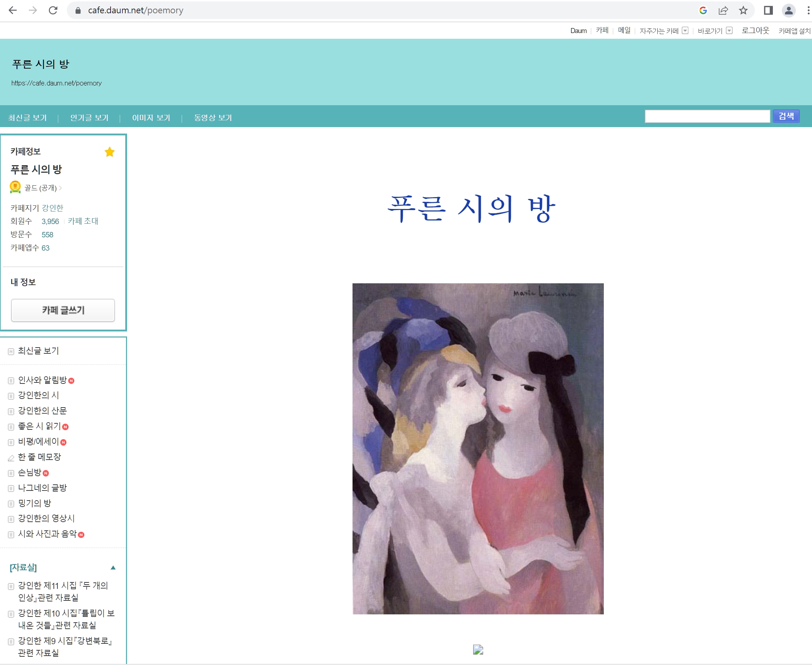Open 제9 시집『강변북로』관련 자료실
The image size is (812, 665).
[65, 647]
